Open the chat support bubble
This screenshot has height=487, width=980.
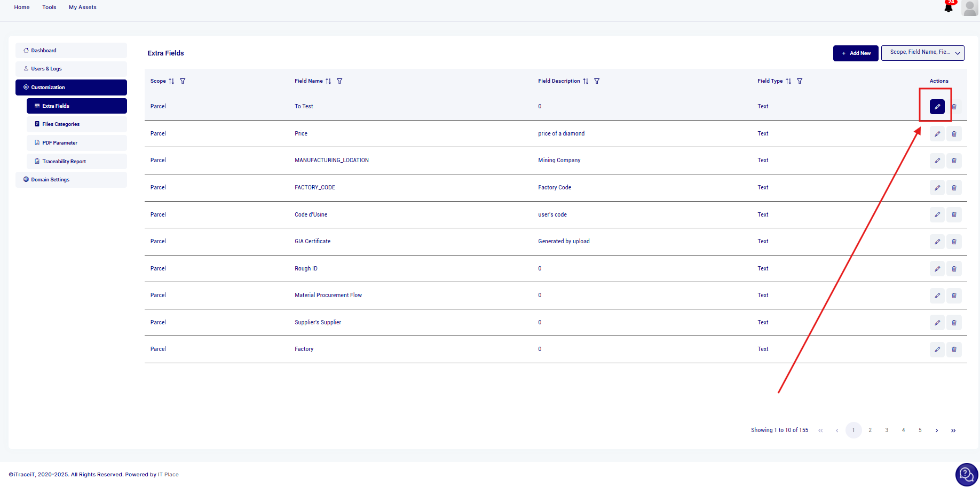point(966,474)
